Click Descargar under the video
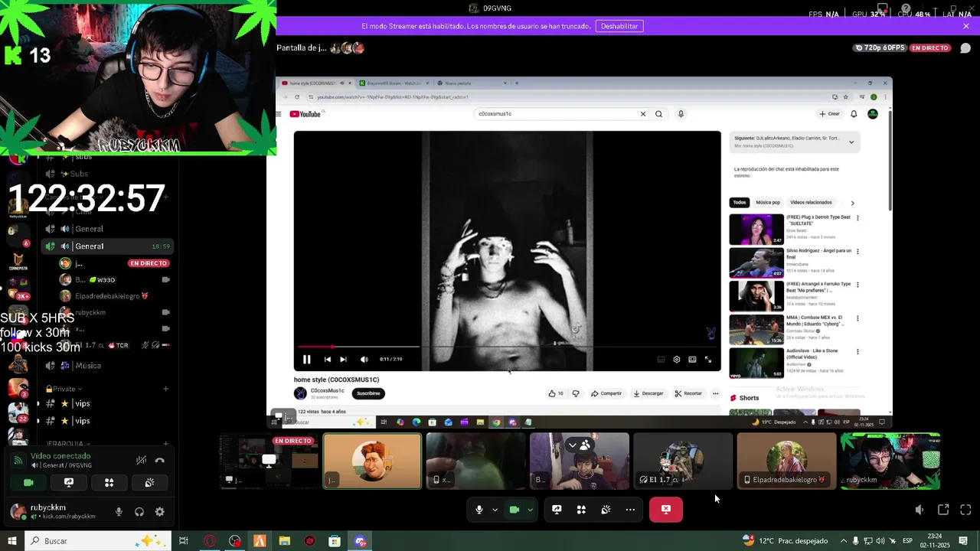This screenshot has width=980, height=551. tap(648, 393)
